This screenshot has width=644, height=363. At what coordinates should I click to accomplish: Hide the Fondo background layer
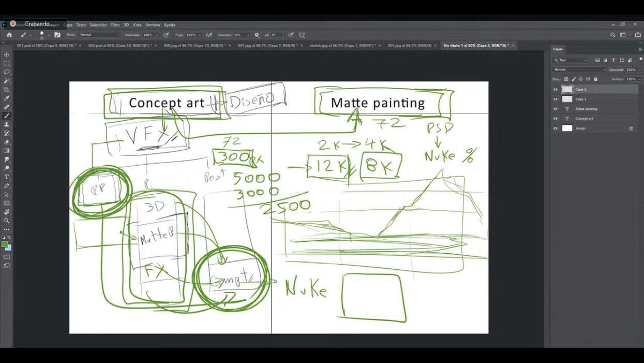556,128
